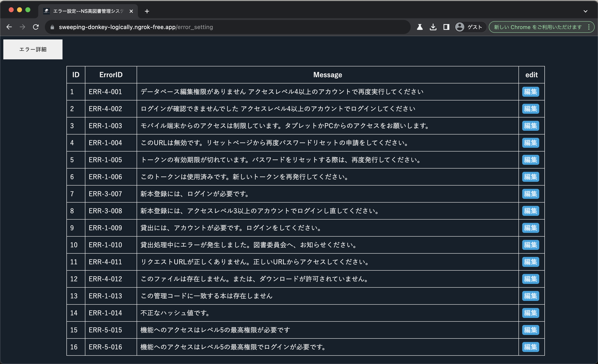This screenshot has height=364, width=598.
Task: Open the ゲスト profile button
Action: click(x=469, y=27)
